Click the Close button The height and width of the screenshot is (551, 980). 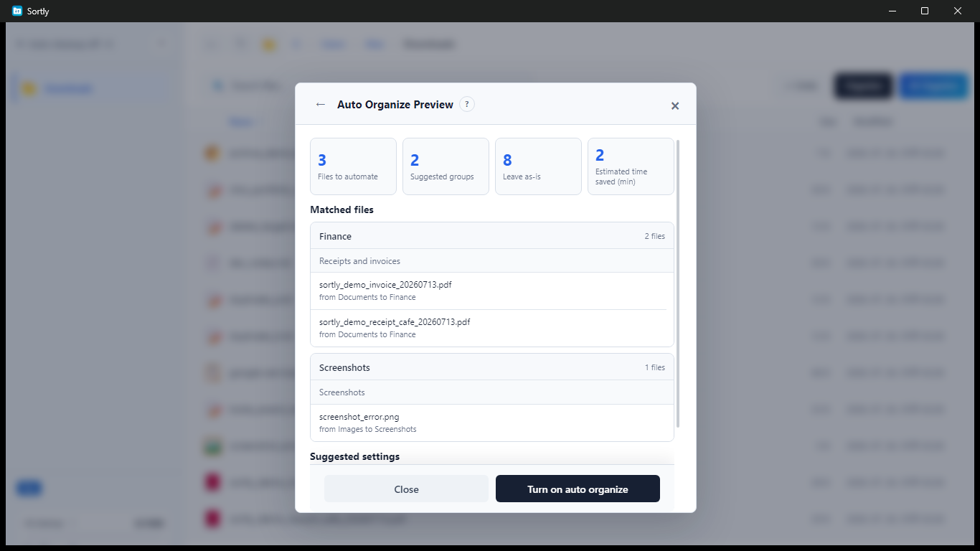(x=406, y=489)
